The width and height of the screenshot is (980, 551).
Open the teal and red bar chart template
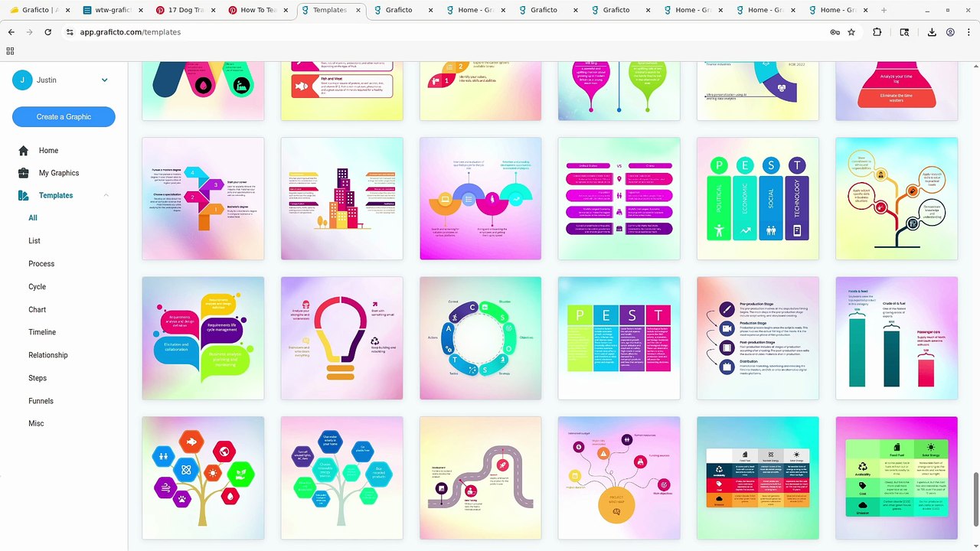897,338
